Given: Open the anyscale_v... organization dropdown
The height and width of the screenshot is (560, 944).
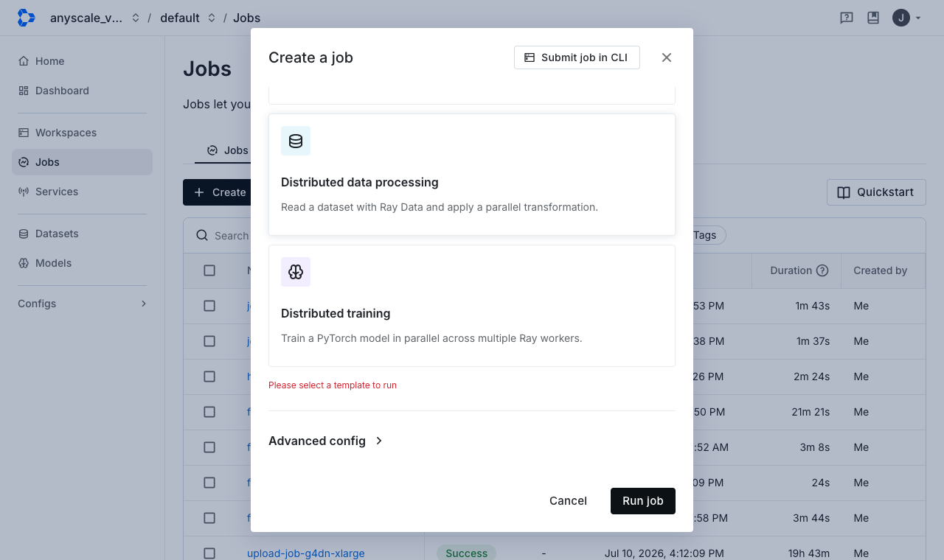Looking at the screenshot, I should (94, 18).
